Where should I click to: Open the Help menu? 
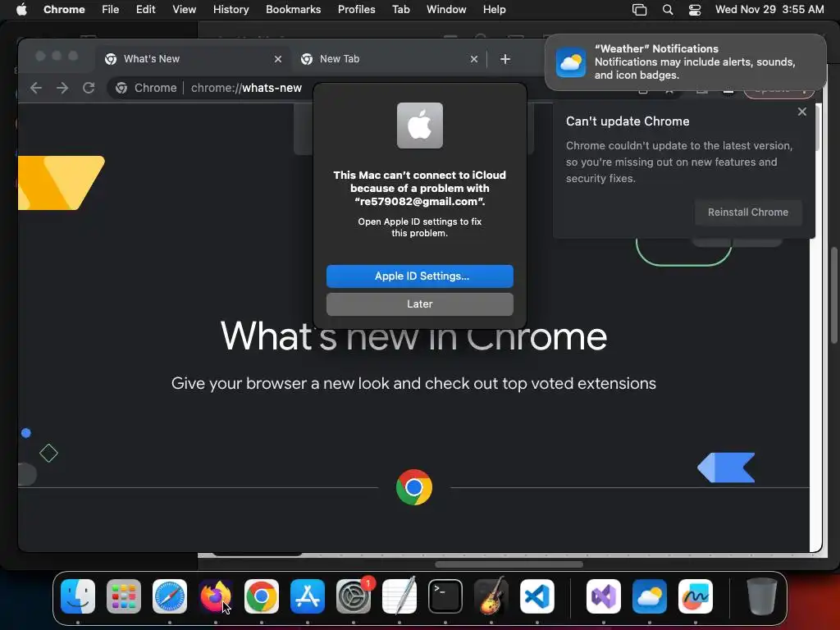tap(494, 10)
